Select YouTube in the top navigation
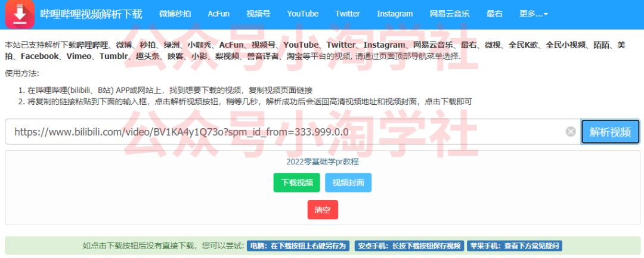 click(x=303, y=14)
